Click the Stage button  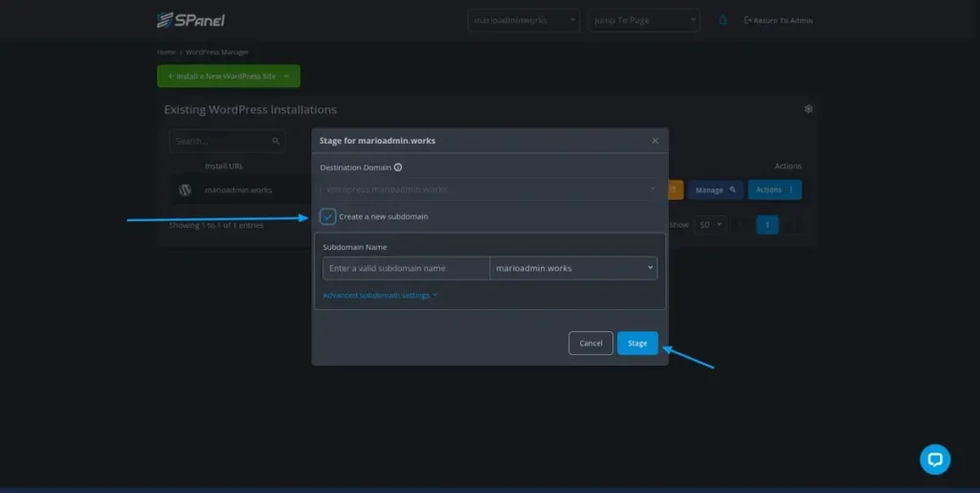[637, 343]
